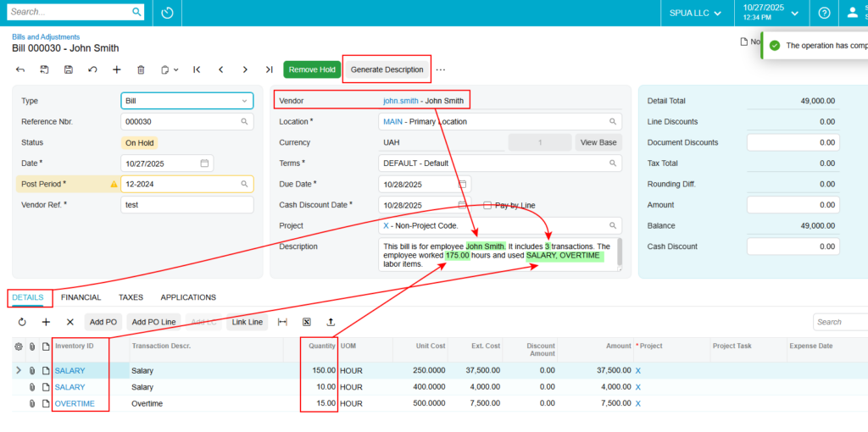Image resolution: width=868 pixels, height=432 pixels.
Task: Expand the Type dropdown showing Bill
Action: (244, 101)
